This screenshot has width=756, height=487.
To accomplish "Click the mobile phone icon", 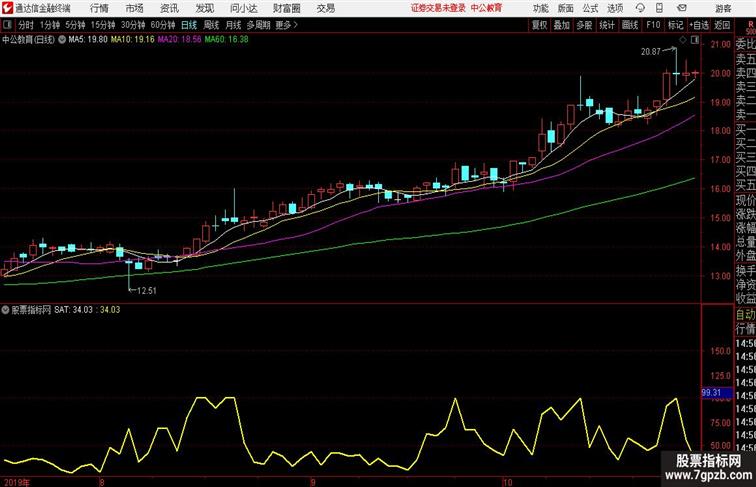I will (x=659, y=8).
